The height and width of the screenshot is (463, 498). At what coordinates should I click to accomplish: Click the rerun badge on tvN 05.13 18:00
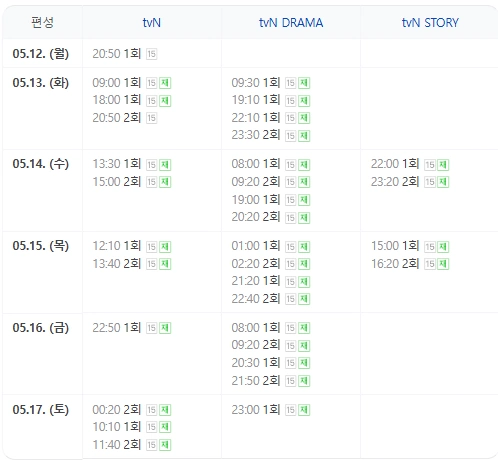165,101
